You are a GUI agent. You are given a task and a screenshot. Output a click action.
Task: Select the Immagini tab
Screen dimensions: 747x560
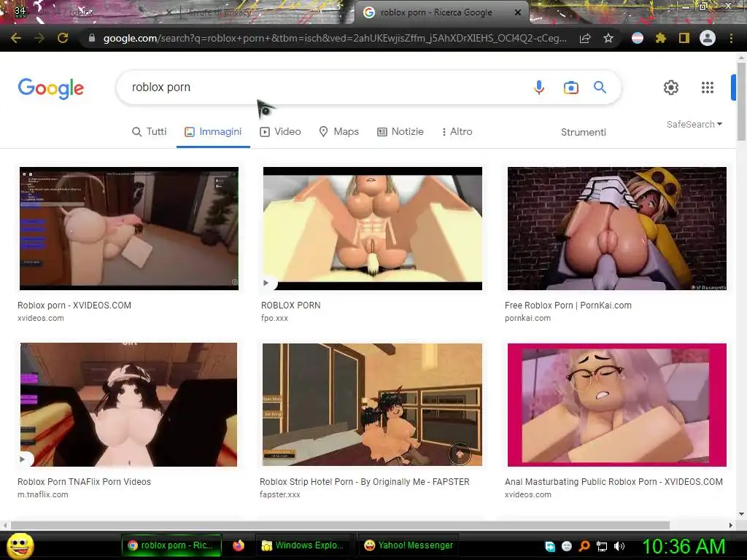[213, 132]
